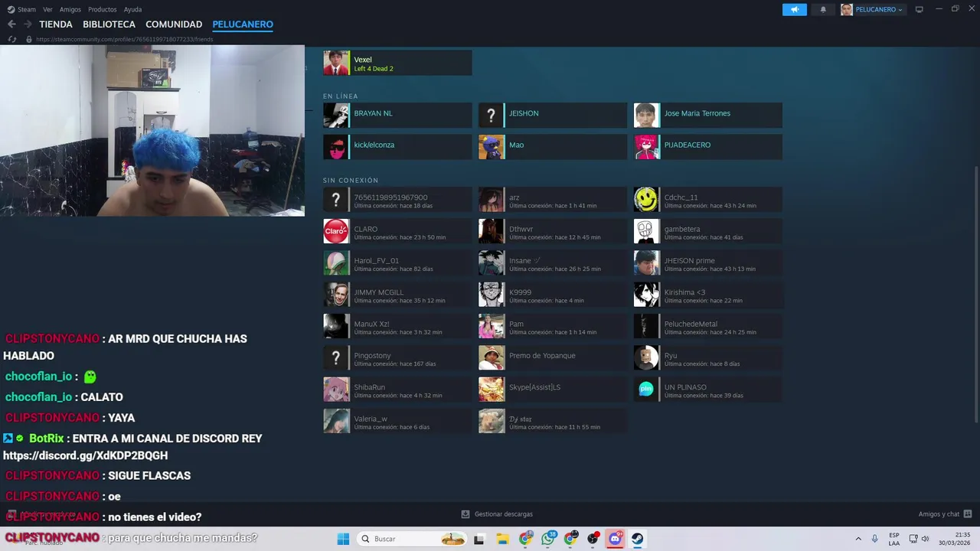Open the Ver menu
The image size is (980, 551).
click(x=47, y=9)
